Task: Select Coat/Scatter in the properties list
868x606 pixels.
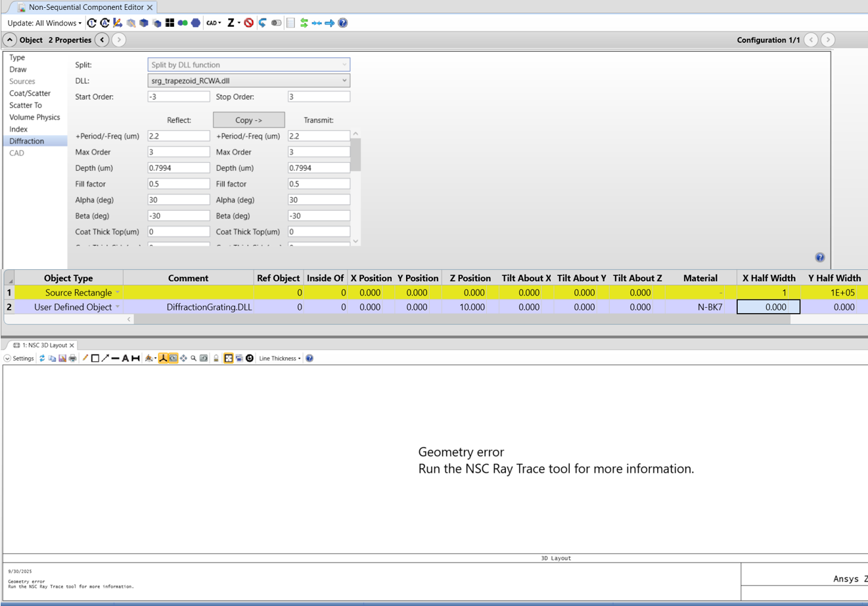Action: click(x=30, y=93)
